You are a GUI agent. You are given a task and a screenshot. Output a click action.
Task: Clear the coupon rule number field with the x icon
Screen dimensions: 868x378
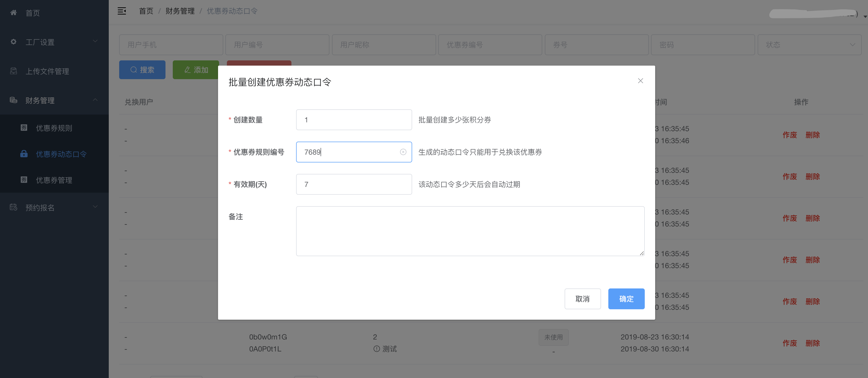[x=403, y=152]
